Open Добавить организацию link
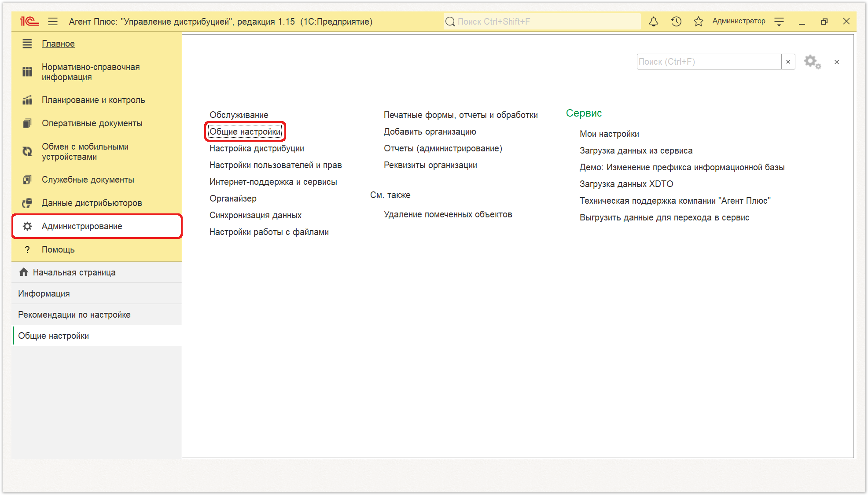The image size is (868, 495). click(x=430, y=132)
